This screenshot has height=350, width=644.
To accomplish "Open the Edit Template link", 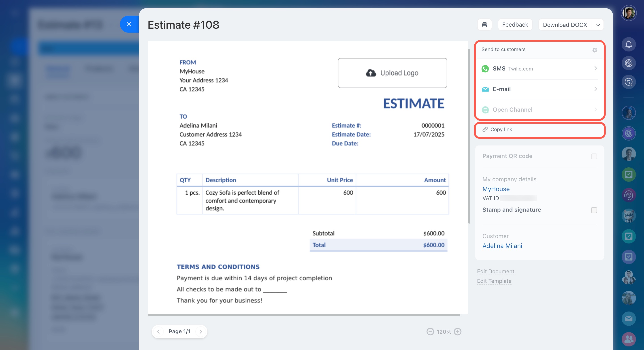I will coord(494,281).
